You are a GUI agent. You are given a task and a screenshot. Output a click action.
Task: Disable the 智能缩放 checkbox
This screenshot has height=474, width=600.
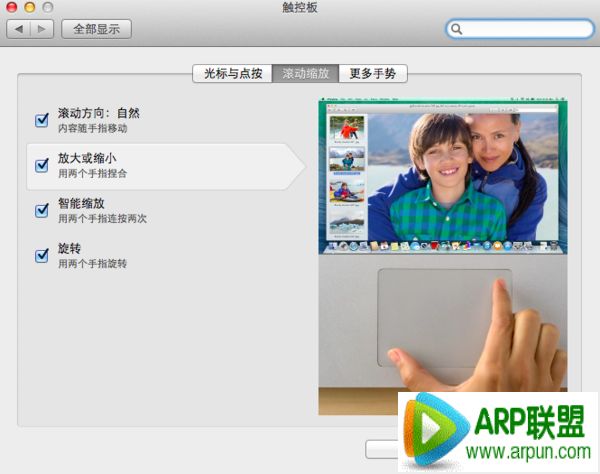click(x=42, y=210)
